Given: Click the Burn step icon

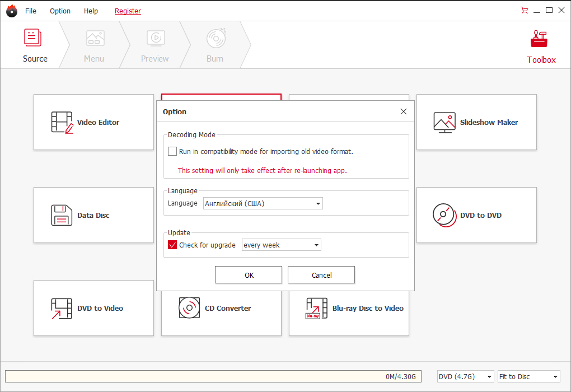Looking at the screenshot, I should coord(215,45).
